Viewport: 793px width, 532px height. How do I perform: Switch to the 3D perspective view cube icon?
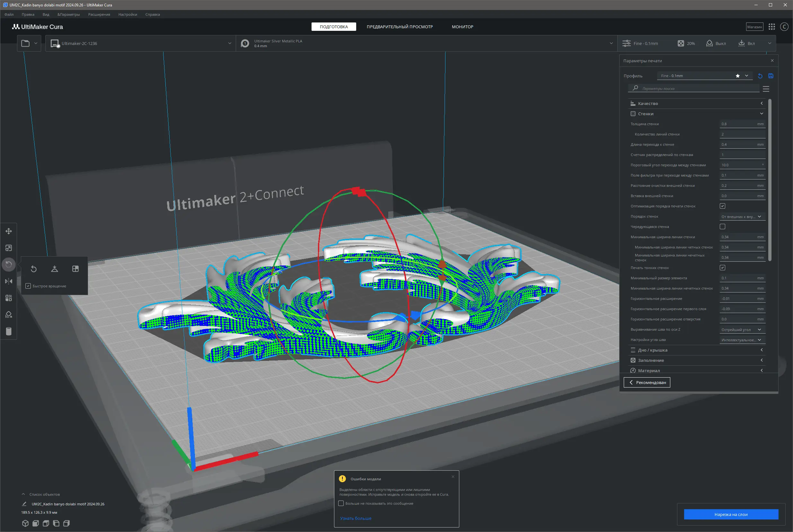tap(25, 523)
